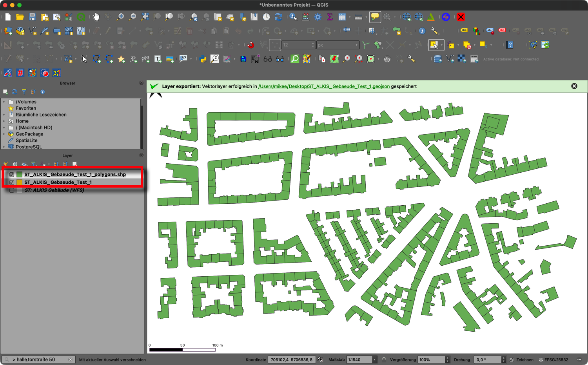Toggle the Zeichnen render checkbox
Screen dimensions: 588x365
click(x=512, y=360)
